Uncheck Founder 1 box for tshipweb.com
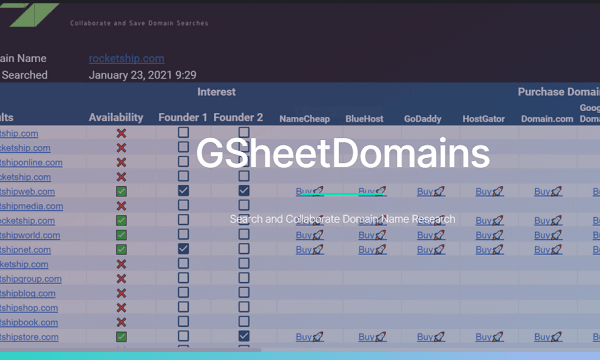600x360 pixels. pos(183,191)
